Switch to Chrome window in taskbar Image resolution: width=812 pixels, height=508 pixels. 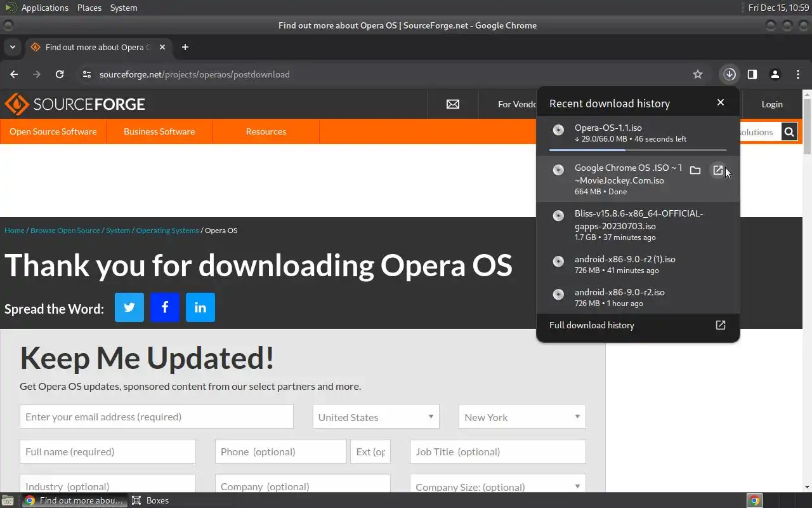[74, 500]
